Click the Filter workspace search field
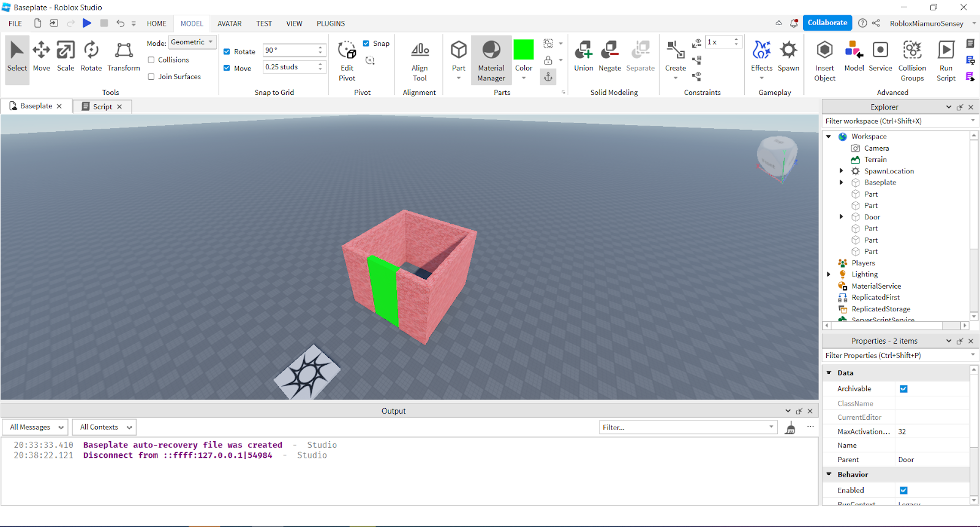Image resolution: width=980 pixels, height=527 pixels. click(899, 121)
